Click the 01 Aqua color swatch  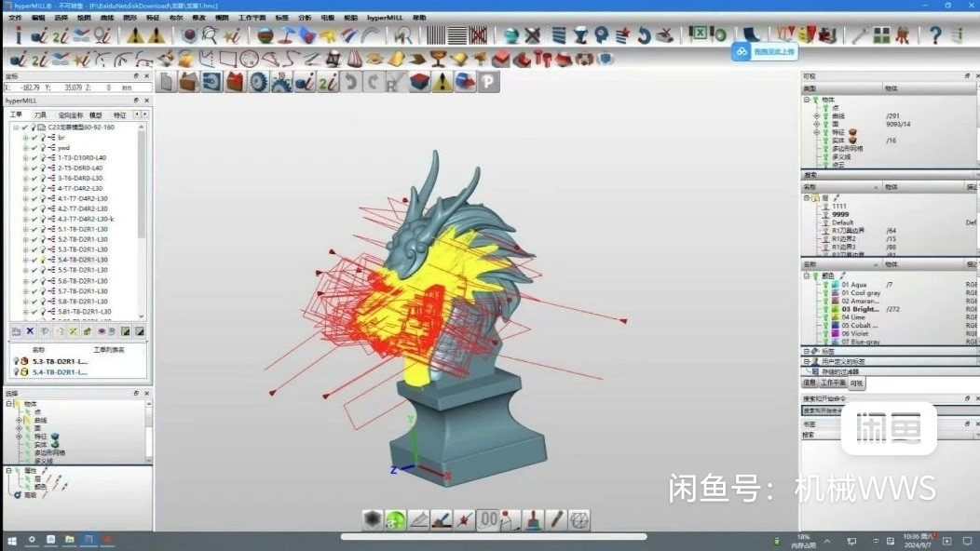coord(836,284)
